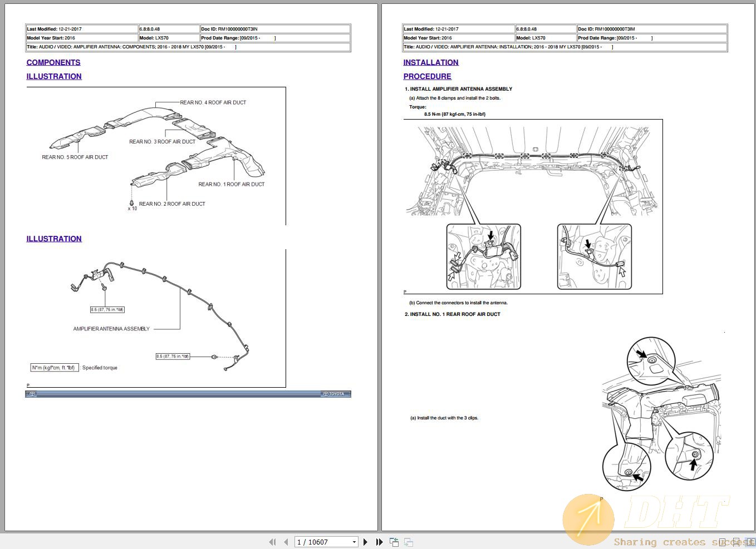756x549 pixels.
Task: Click the left page 'Last Modified: 12-21-2017' cell
Action: [x=82, y=29]
